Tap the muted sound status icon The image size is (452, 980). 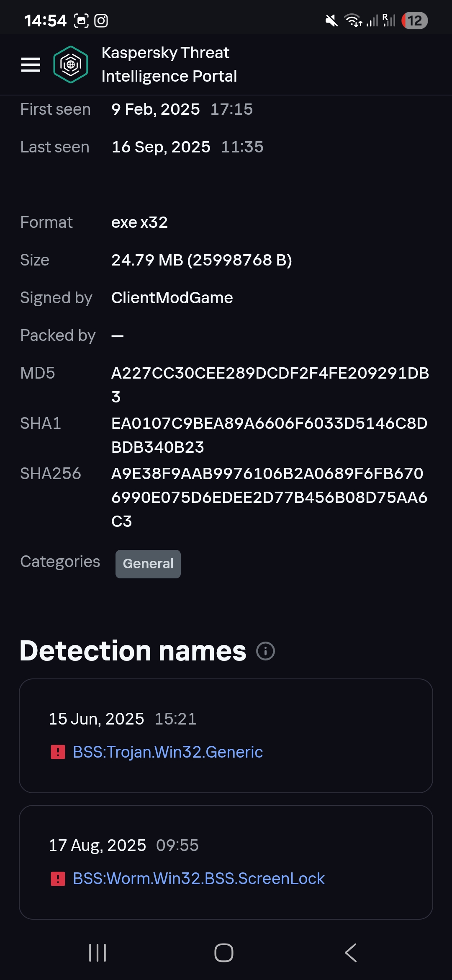point(331,21)
